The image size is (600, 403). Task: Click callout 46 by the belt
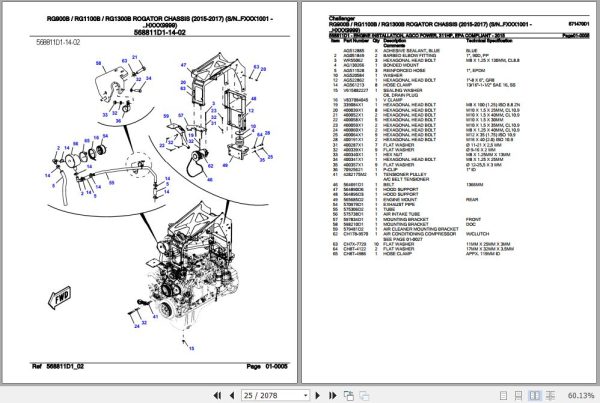tap(210, 179)
